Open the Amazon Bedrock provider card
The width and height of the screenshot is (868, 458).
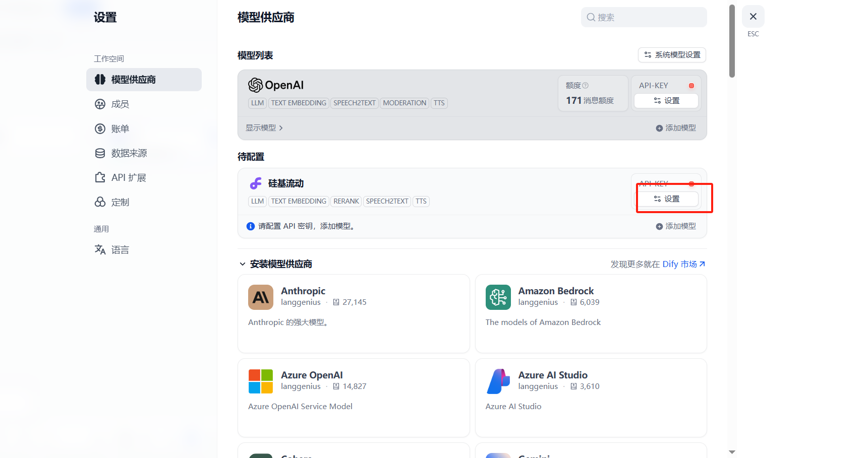591,313
